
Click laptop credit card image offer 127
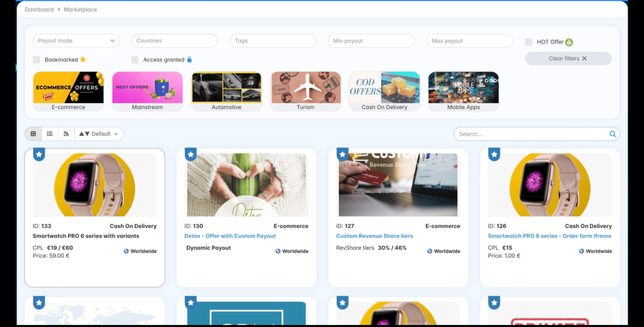pyautogui.click(x=398, y=185)
